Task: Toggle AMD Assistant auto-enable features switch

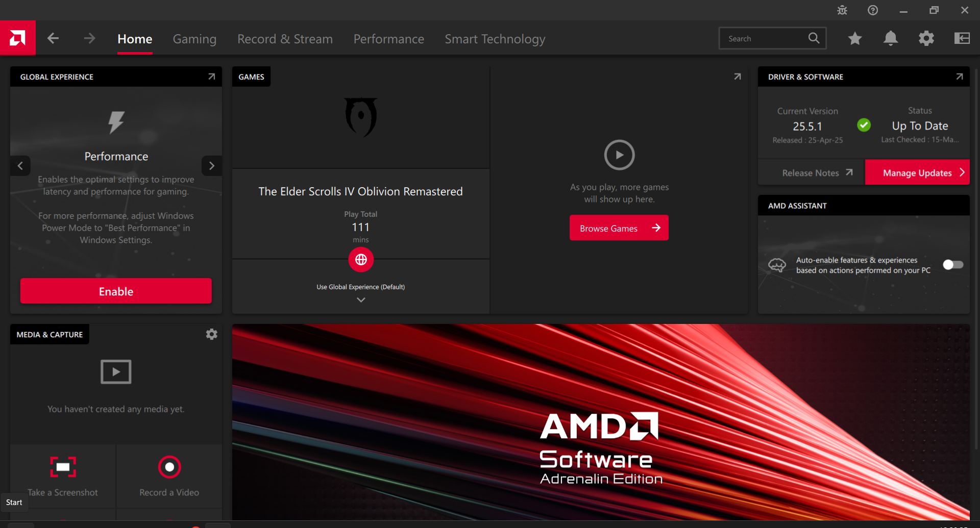Action: 952,265
